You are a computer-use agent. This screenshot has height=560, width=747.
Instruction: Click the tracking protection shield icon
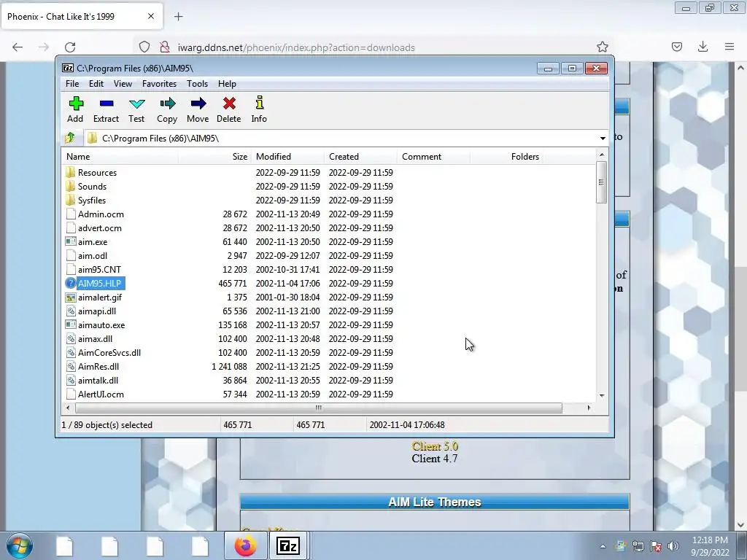(x=144, y=47)
